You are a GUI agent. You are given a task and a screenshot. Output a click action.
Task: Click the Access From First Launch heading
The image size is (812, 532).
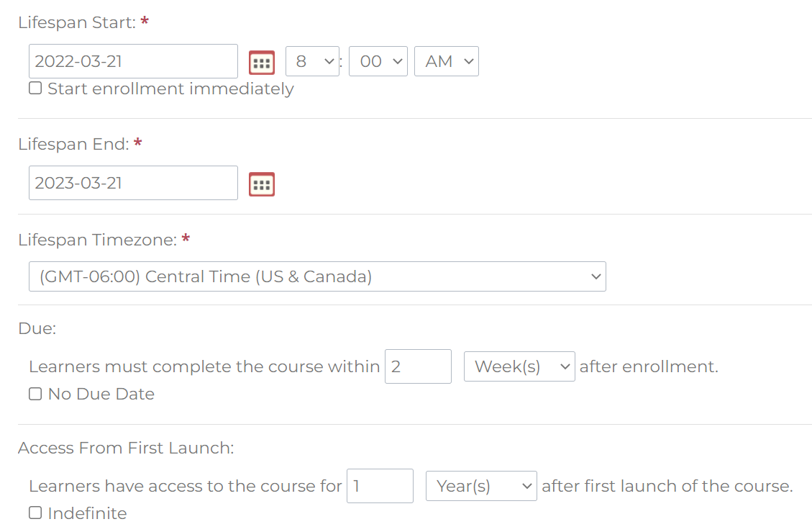[x=126, y=448]
